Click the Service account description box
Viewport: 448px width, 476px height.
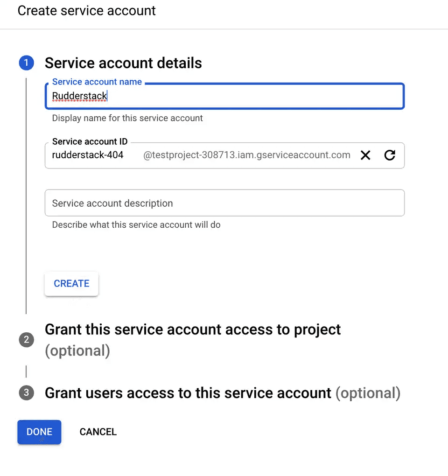(224, 203)
